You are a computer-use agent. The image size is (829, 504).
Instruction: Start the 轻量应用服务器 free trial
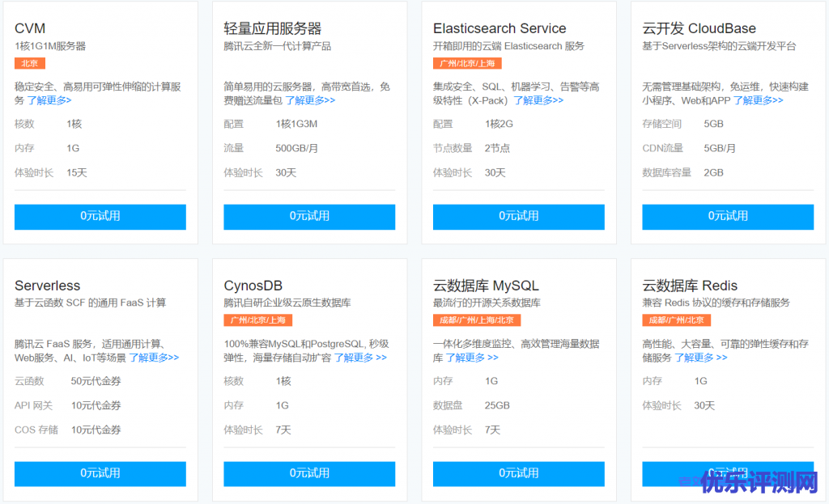click(309, 216)
